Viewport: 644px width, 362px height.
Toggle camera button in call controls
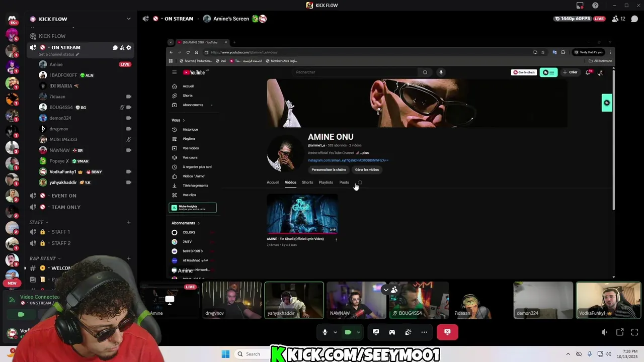[348, 332]
